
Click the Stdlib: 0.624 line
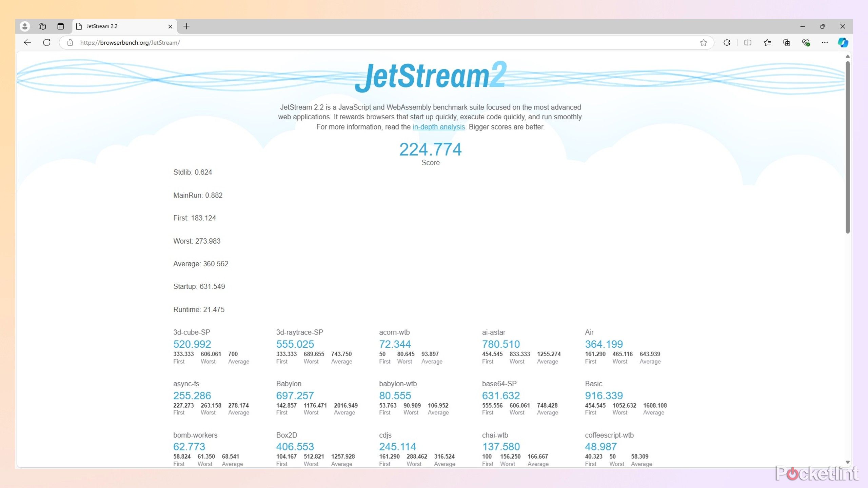[193, 172]
